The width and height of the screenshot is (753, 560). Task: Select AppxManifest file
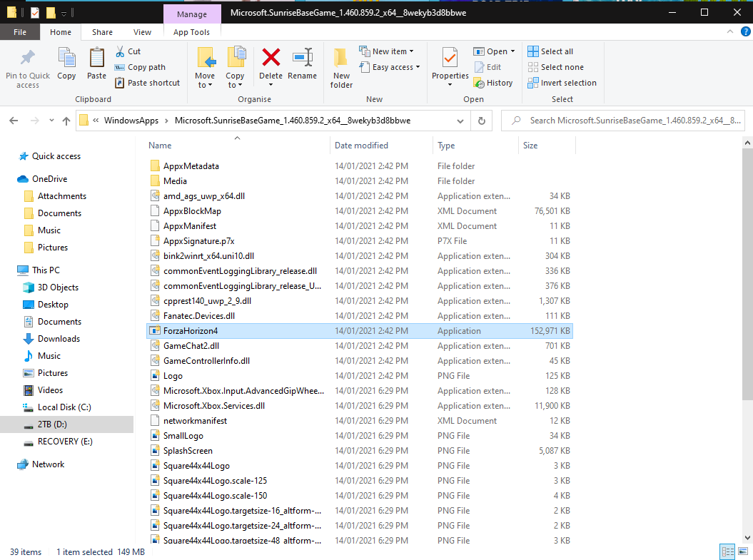point(359,226)
